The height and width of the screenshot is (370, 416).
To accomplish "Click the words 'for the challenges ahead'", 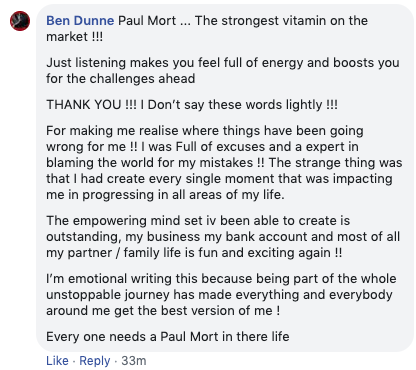I will point(120,79).
